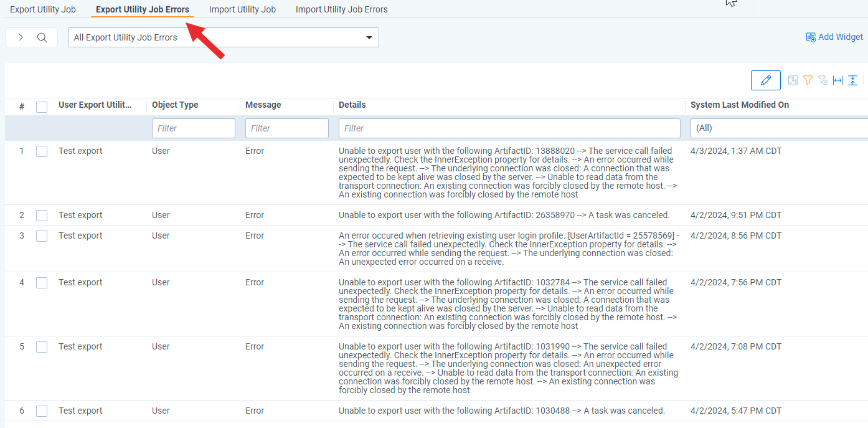This screenshot has width=868, height=428.
Task: Sort by the Object Type column header
Action: pos(175,105)
